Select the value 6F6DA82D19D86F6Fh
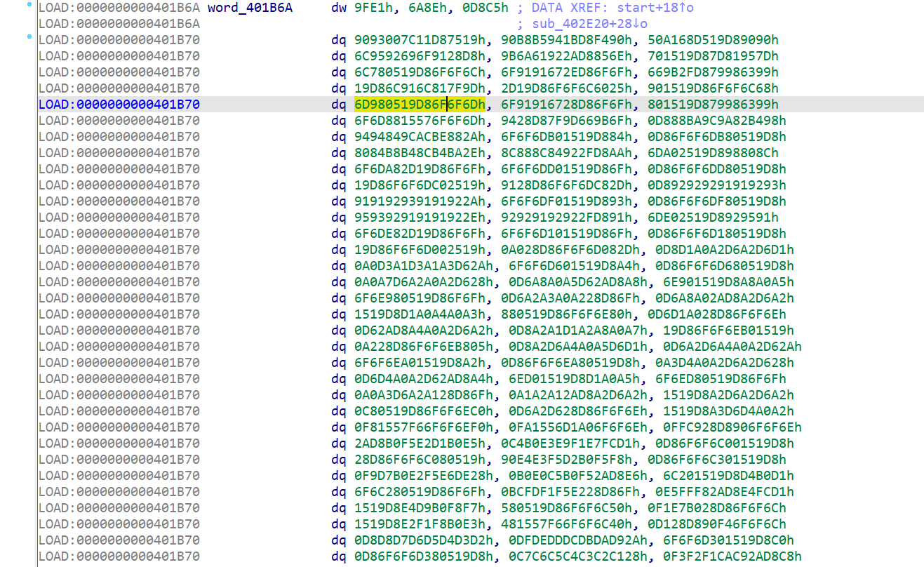The width and height of the screenshot is (924, 567). click(x=420, y=169)
